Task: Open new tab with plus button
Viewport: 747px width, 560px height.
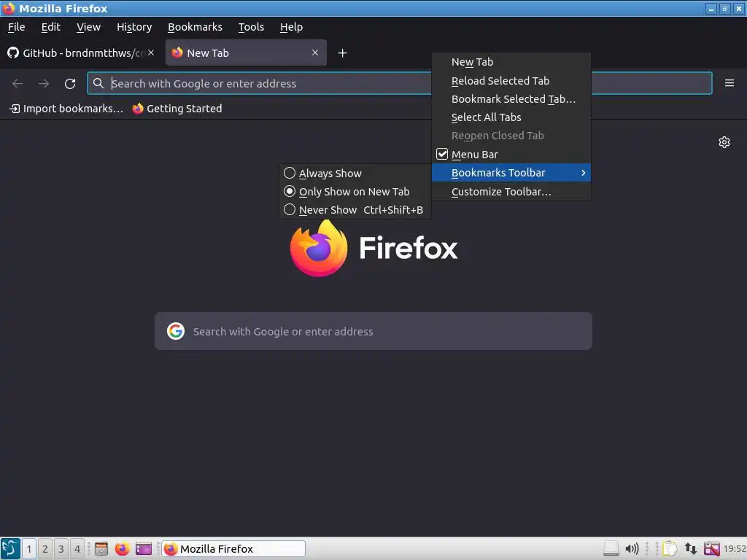Action: (x=342, y=52)
